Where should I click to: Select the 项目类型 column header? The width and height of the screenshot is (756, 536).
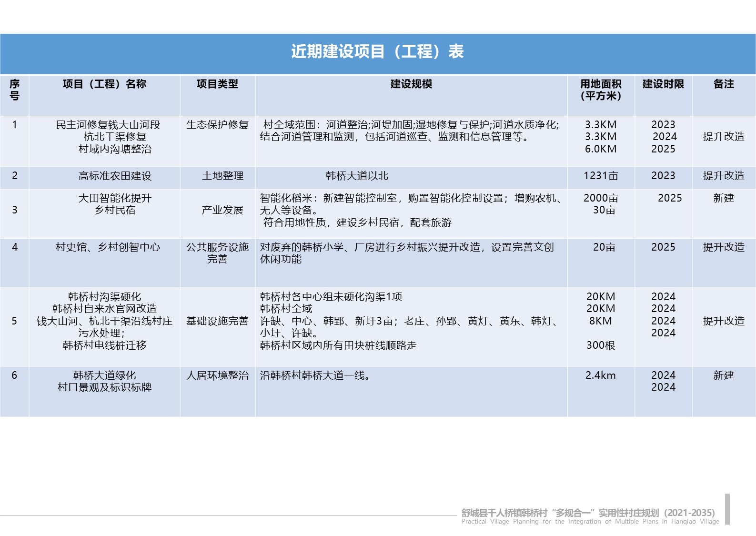[x=217, y=84]
